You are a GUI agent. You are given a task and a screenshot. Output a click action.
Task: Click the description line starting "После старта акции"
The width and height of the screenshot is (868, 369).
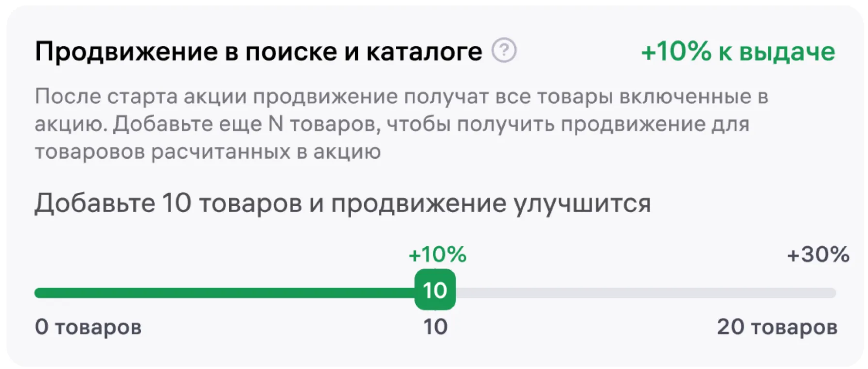[x=401, y=96]
